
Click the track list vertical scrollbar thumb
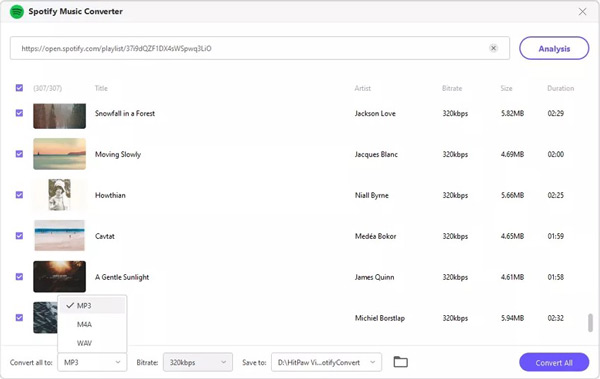[590, 323]
